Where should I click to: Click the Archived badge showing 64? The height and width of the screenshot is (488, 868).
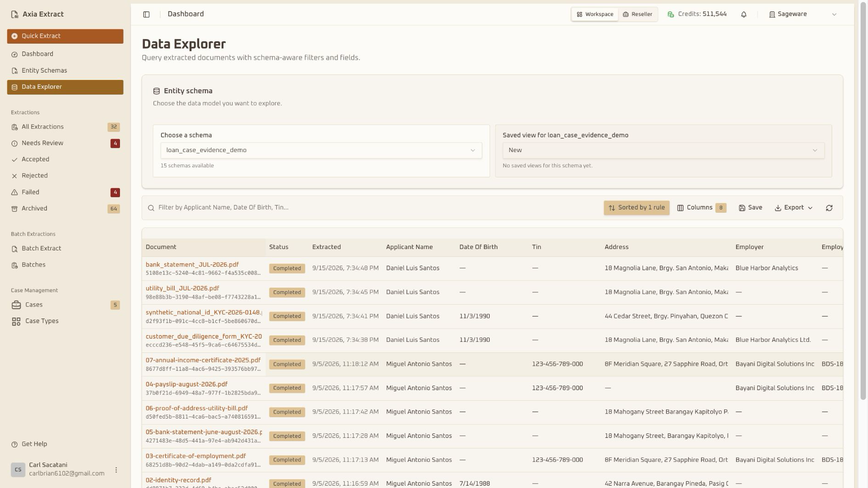(x=114, y=209)
